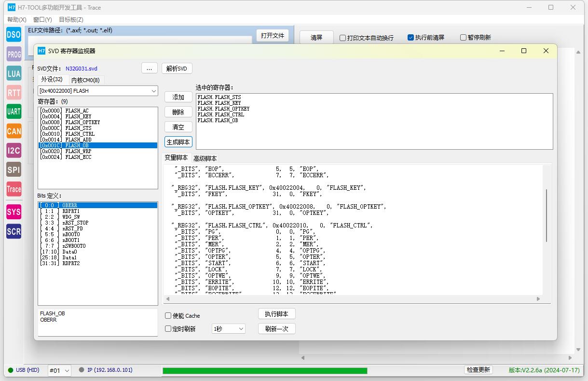Select the nRST_STOP bit field
This screenshot has width=588, height=381.
(x=98, y=223)
